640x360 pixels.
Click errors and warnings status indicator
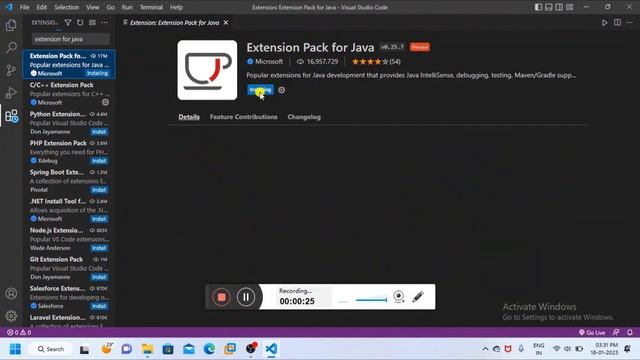point(19,332)
